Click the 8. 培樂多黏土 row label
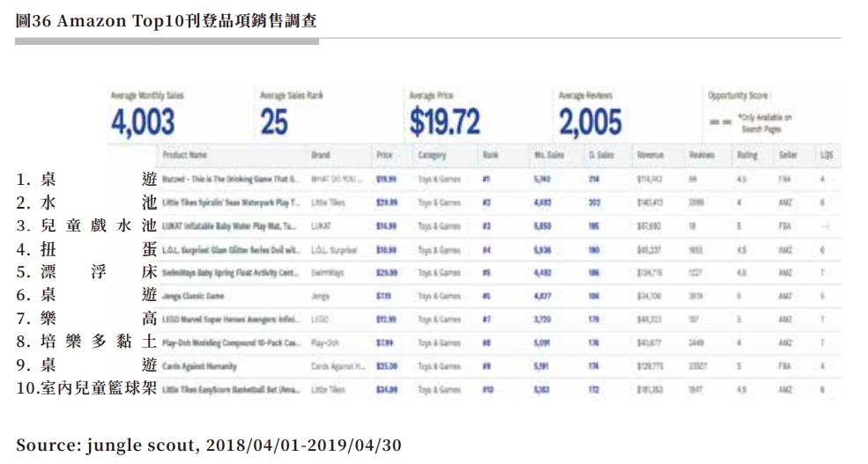868x464 pixels. pos(86,342)
